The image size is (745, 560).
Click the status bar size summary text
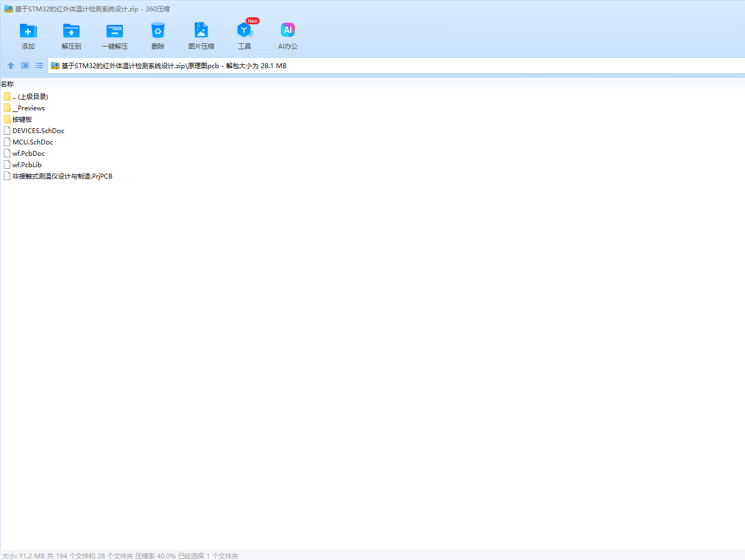tap(120, 556)
